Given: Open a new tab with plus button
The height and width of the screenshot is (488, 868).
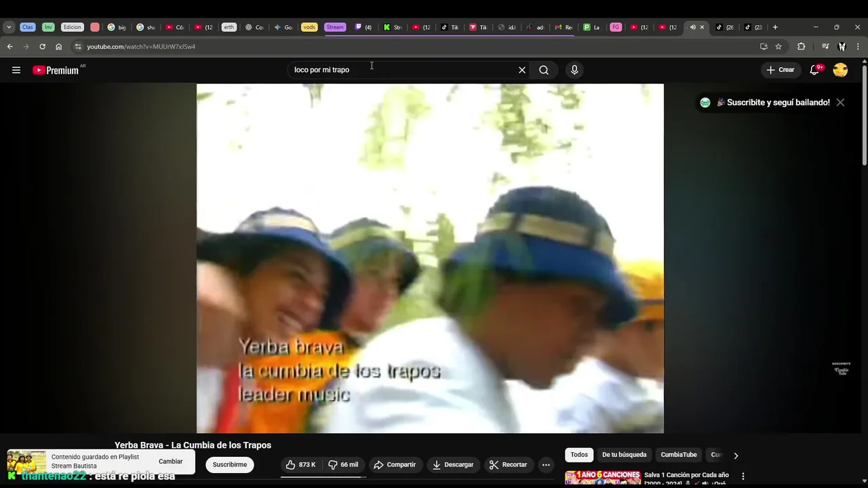Looking at the screenshot, I should tap(775, 27).
